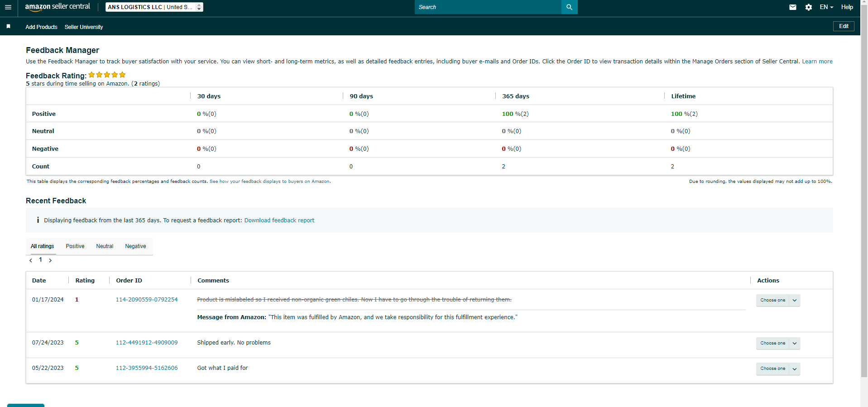Click the date 05/22/2023
The height and width of the screenshot is (407, 868).
[x=48, y=368]
